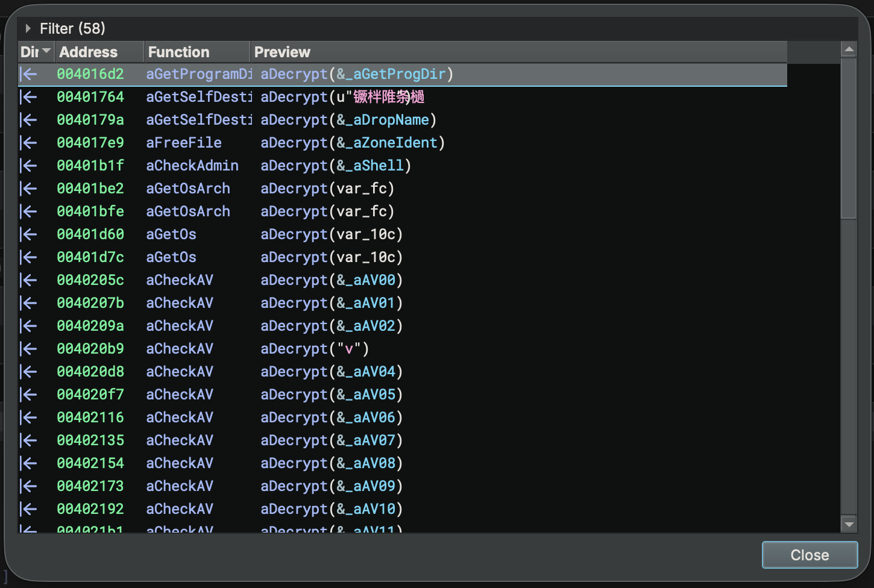The width and height of the screenshot is (874, 588).
Task: Sort by the Function column header
Action: 178,52
